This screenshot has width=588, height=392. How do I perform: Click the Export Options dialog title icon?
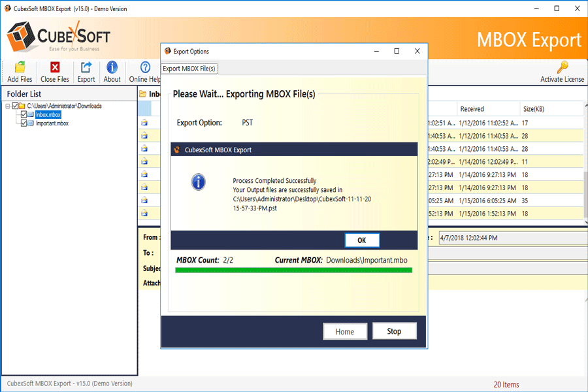[x=168, y=51]
